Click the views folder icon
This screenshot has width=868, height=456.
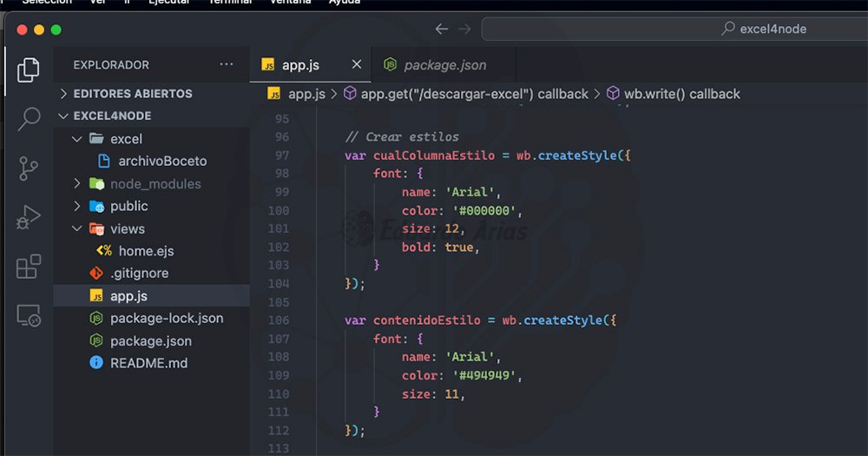pos(96,228)
